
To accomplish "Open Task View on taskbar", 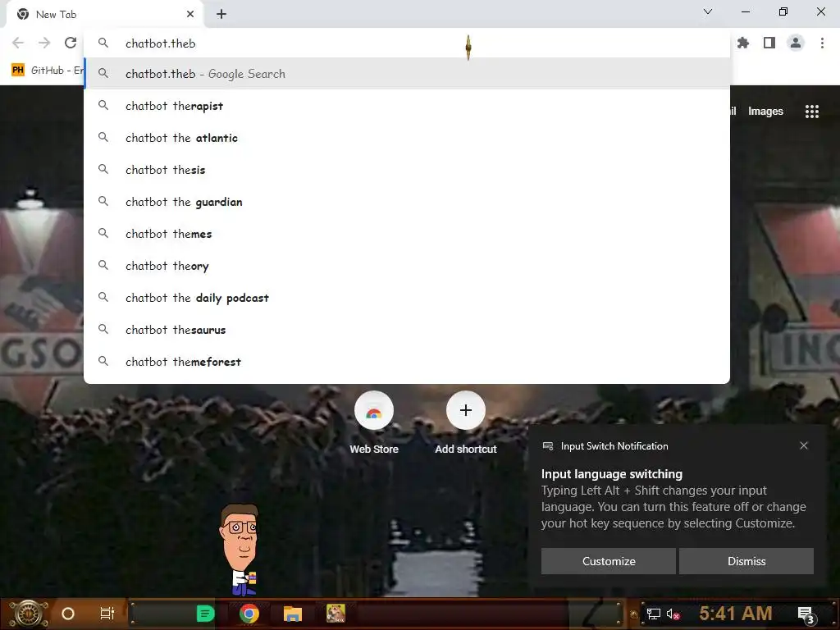I will pos(107,614).
